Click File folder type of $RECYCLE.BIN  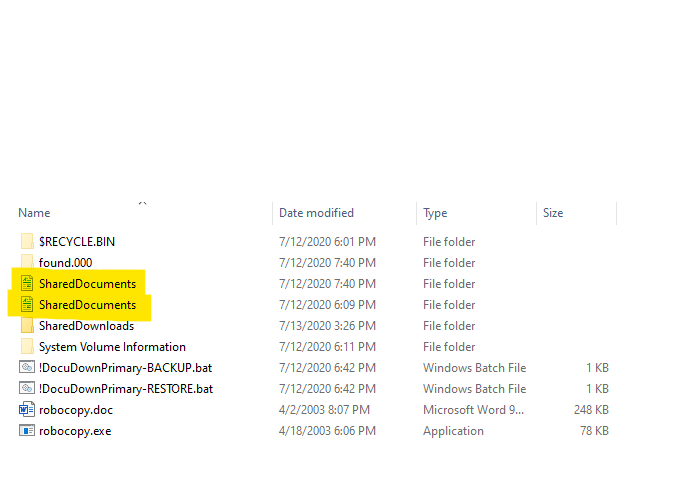449,242
